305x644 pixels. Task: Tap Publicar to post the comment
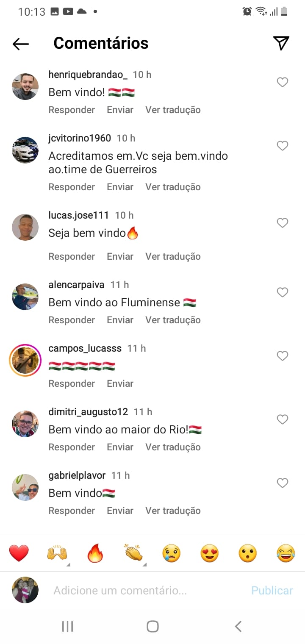[272, 591]
